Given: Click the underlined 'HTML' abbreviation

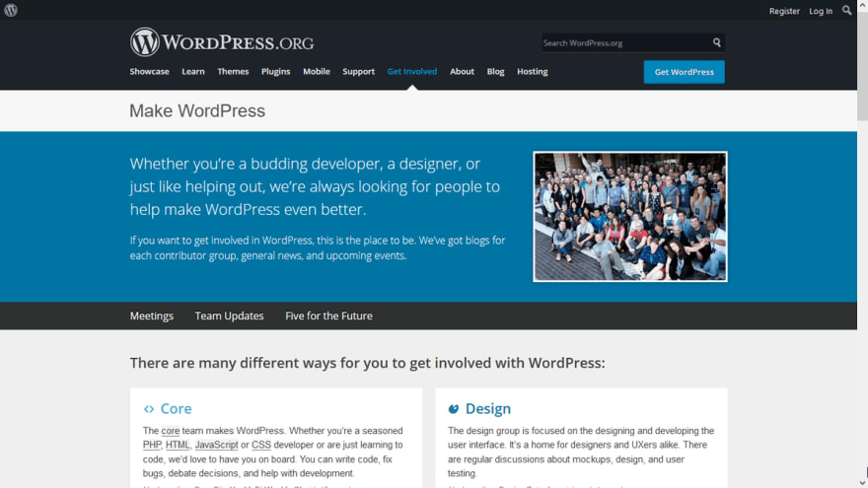Looking at the screenshot, I should tap(178, 445).
